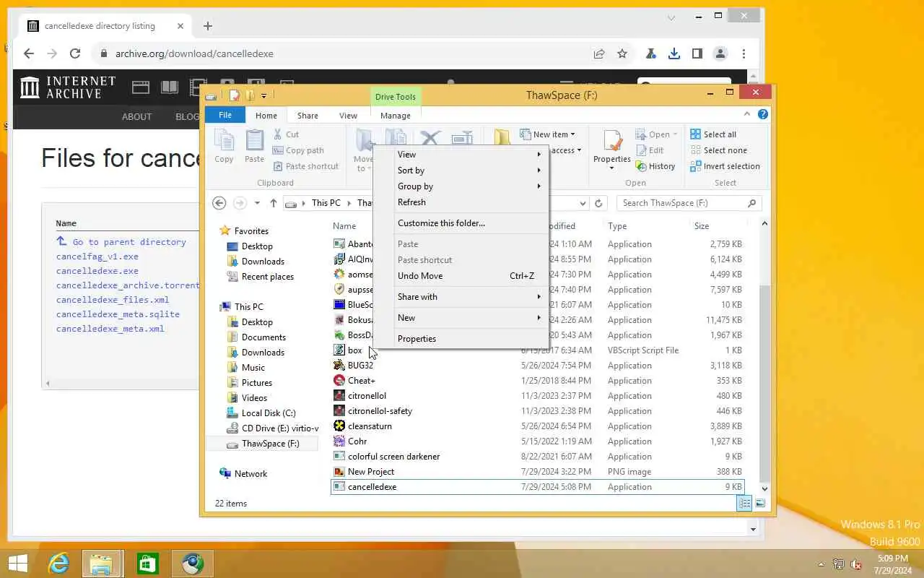Reload the archive.org page in Chrome
Image resolution: width=924 pixels, height=578 pixels.
74,53
